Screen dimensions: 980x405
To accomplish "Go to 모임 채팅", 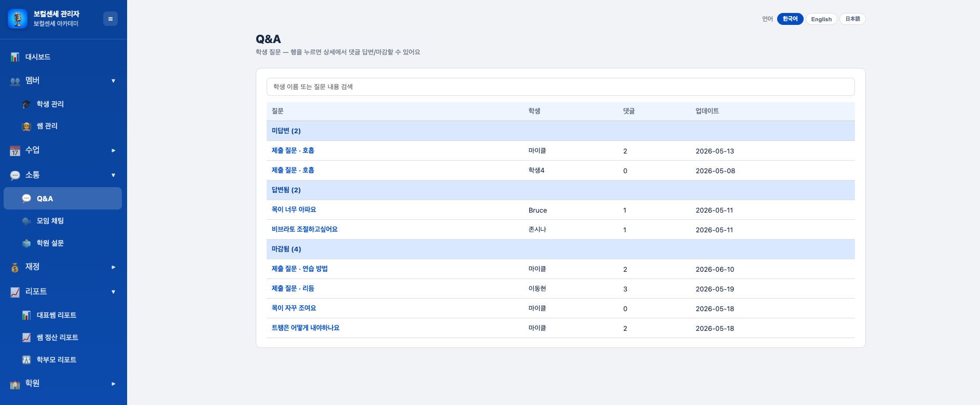I will [63, 221].
